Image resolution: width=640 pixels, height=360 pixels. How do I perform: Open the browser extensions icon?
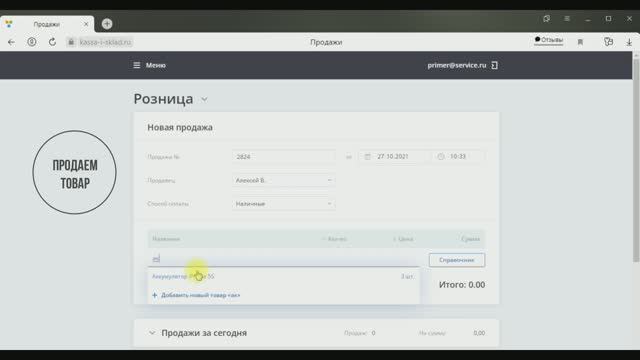point(609,42)
